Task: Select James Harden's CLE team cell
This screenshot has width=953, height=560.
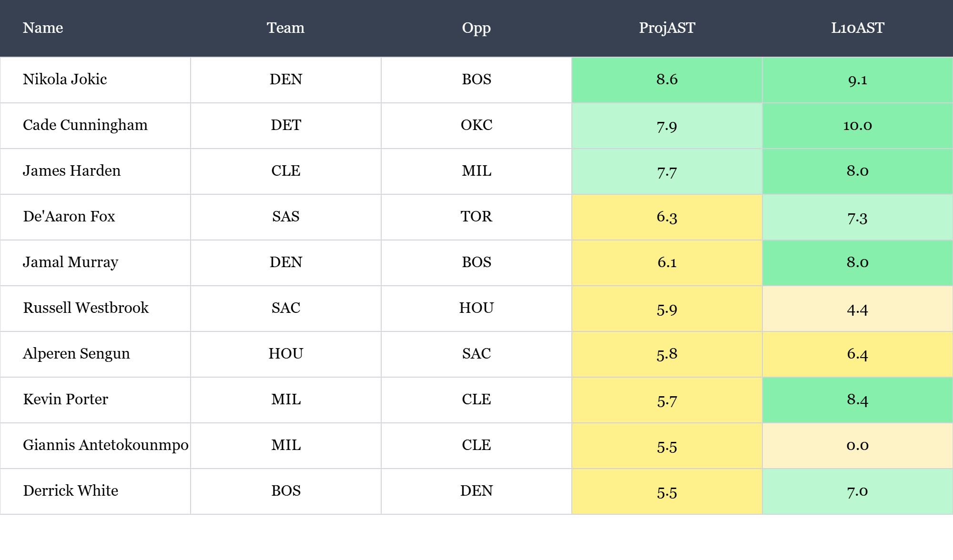Action: (285, 170)
